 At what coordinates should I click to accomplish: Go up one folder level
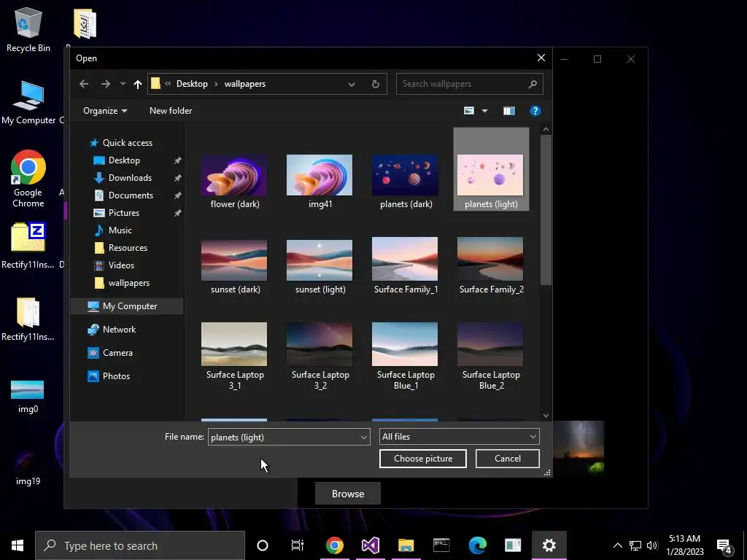(138, 85)
